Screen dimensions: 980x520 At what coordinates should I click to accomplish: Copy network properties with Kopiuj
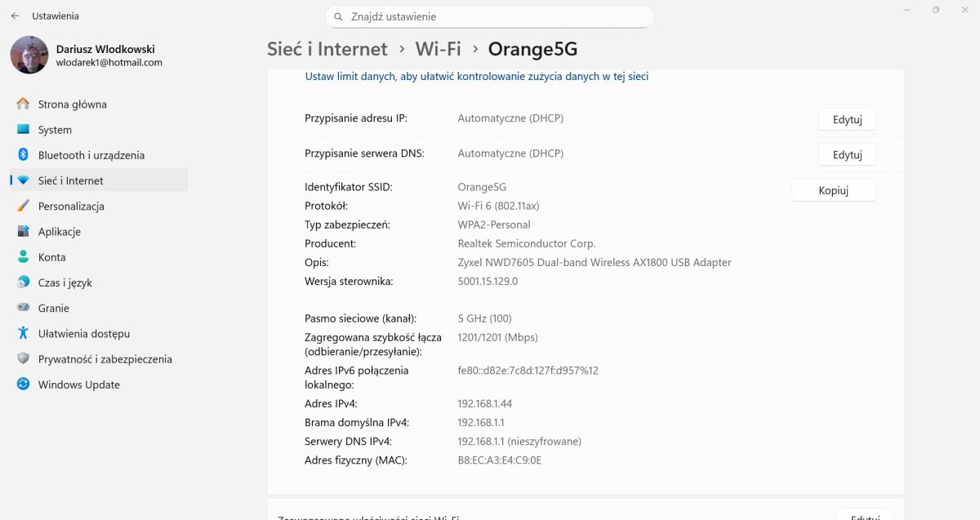tap(833, 190)
